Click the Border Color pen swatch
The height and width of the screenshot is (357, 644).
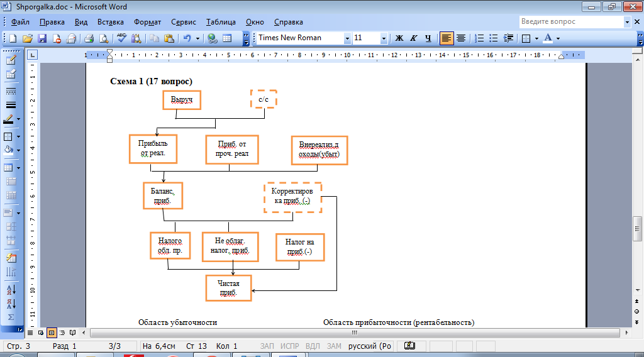pyautogui.click(x=9, y=119)
